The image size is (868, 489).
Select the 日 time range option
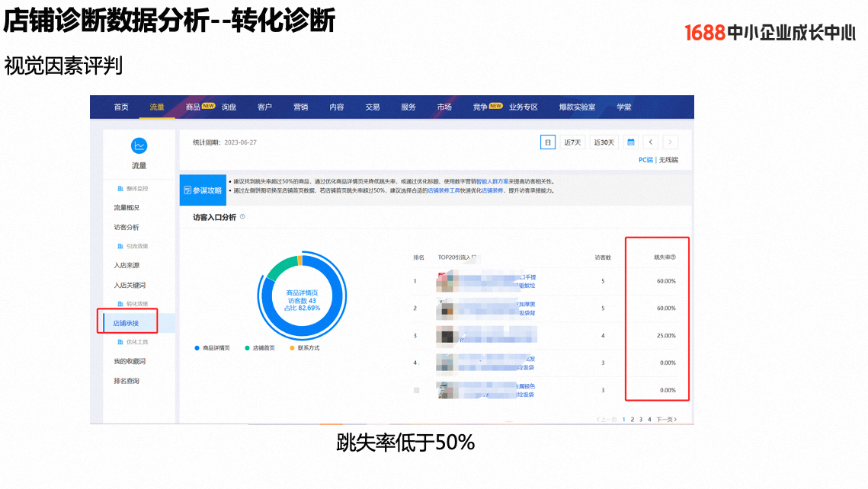[547, 142]
